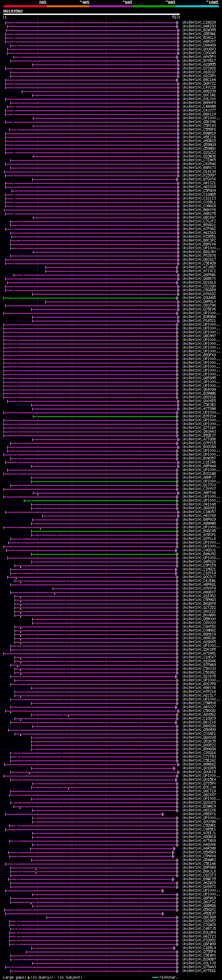Click the 513 query end position
Viewport: 222px width, 980px height.
click(175, 17)
